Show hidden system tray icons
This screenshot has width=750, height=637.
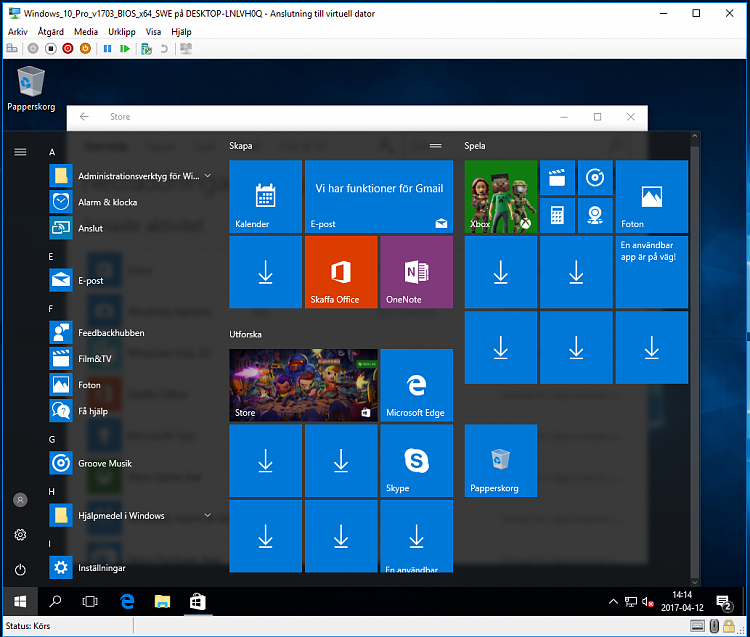tap(613, 602)
